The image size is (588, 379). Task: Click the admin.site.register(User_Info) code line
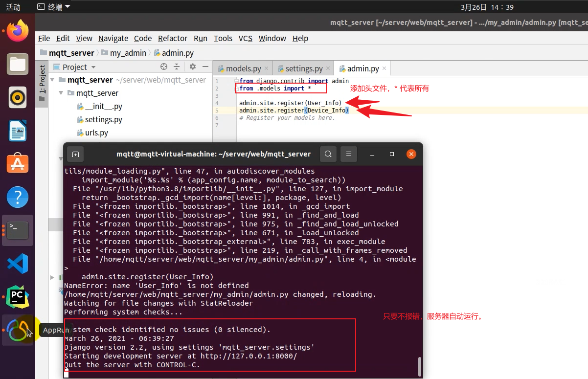click(x=290, y=103)
